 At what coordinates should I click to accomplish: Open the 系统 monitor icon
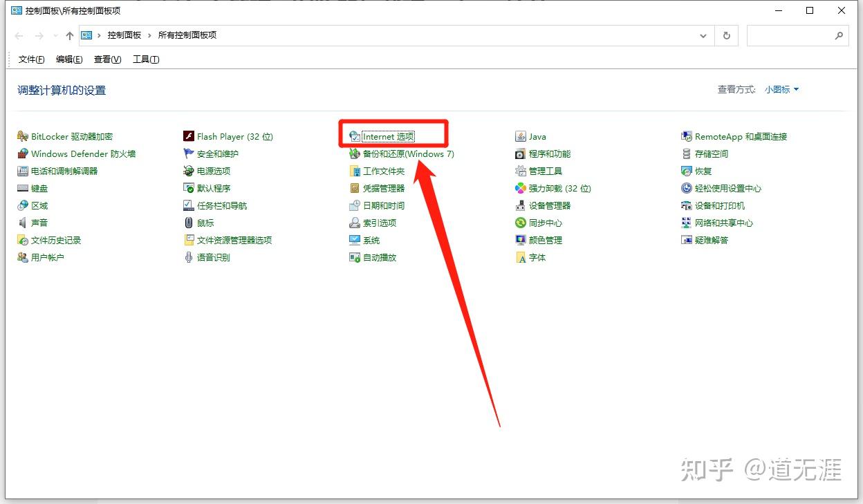pyautogui.click(x=355, y=241)
